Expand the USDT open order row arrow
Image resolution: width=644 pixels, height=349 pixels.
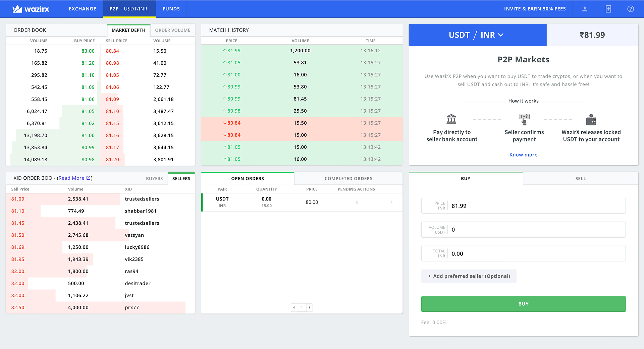tap(391, 202)
